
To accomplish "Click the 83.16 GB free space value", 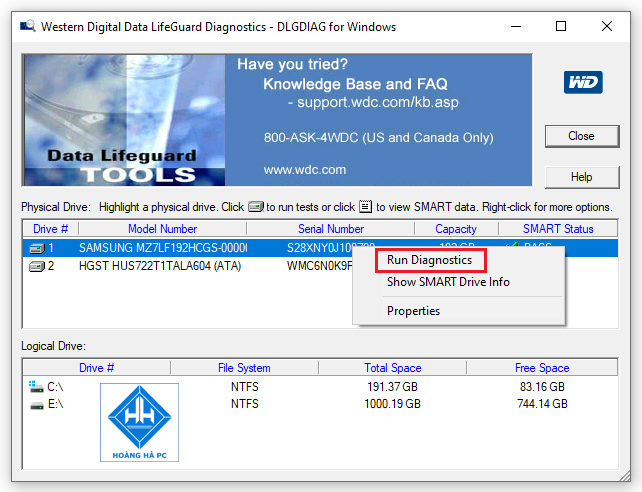I will [542, 387].
